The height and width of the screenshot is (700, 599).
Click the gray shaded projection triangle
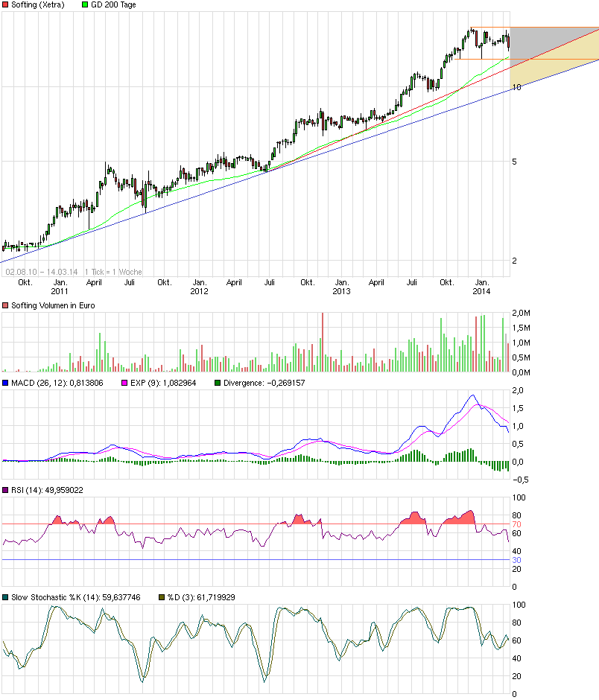point(538,41)
